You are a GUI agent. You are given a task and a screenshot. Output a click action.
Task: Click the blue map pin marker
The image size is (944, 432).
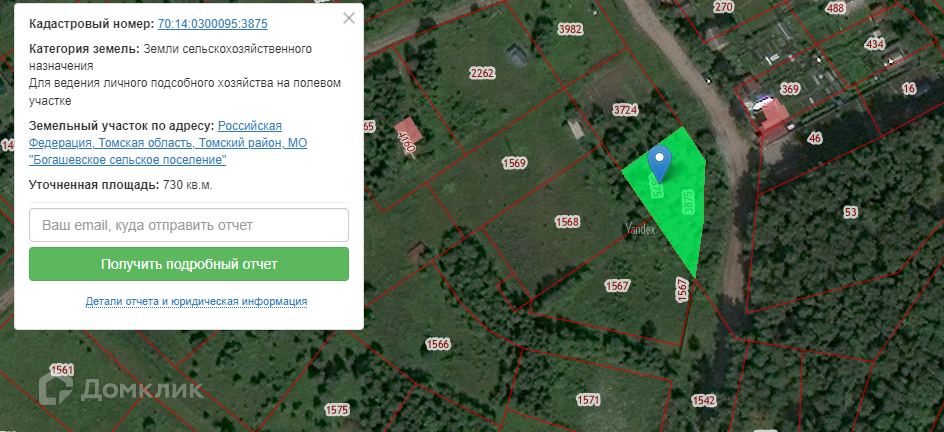click(x=660, y=164)
